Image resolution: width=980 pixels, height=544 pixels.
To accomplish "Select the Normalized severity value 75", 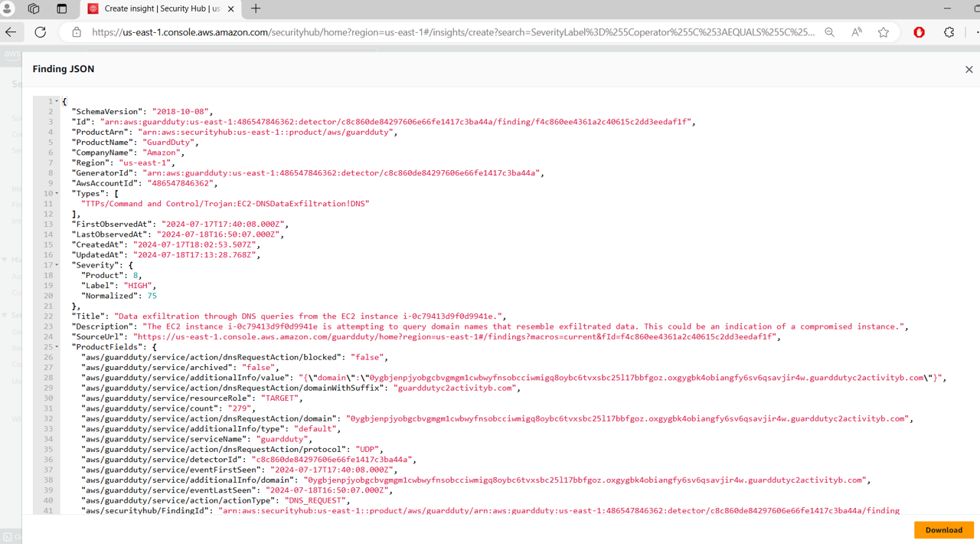I will 152,296.
